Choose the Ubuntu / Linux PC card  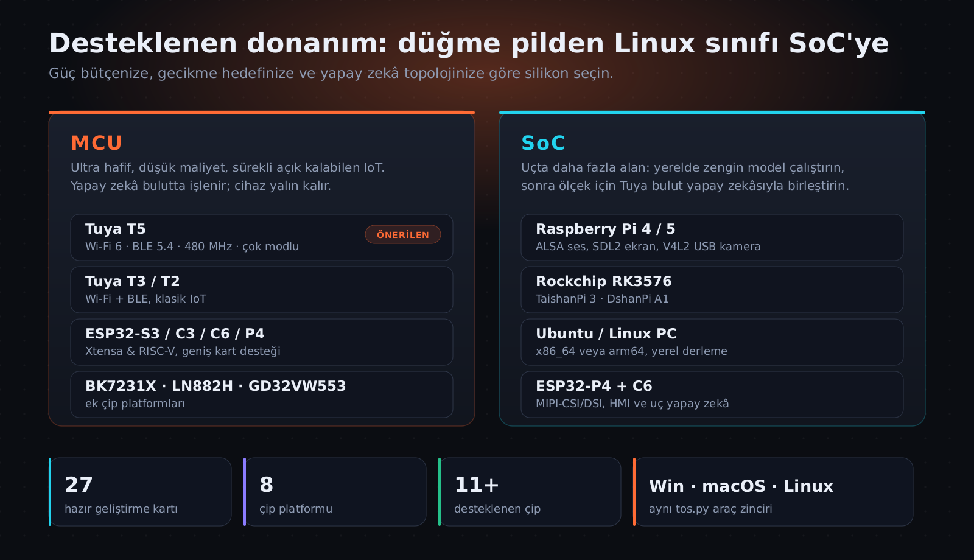click(712, 342)
